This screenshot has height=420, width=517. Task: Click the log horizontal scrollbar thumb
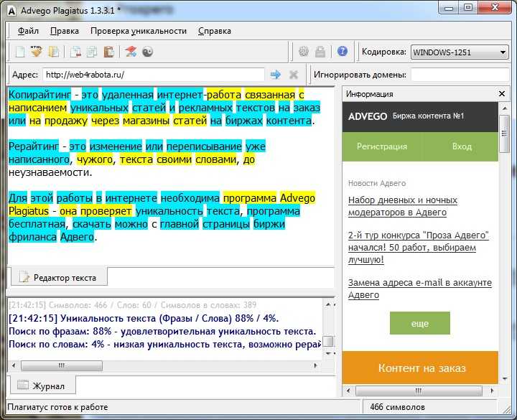pyautogui.click(x=62, y=365)
